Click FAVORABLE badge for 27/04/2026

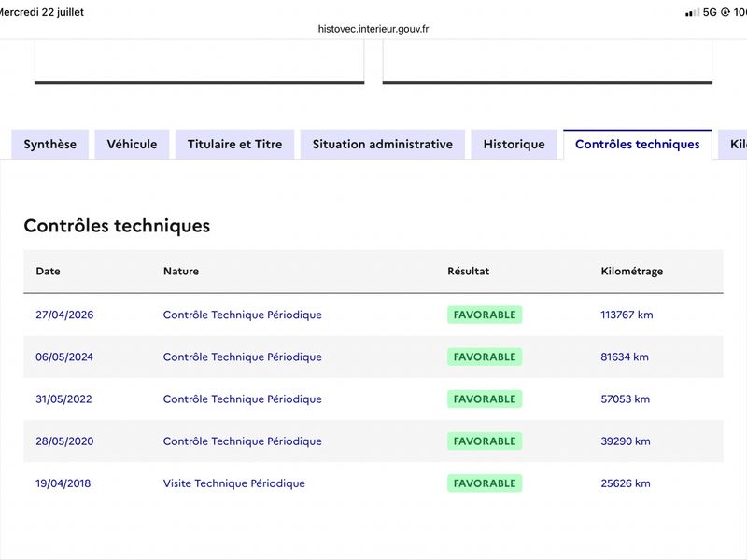[485, 315]
